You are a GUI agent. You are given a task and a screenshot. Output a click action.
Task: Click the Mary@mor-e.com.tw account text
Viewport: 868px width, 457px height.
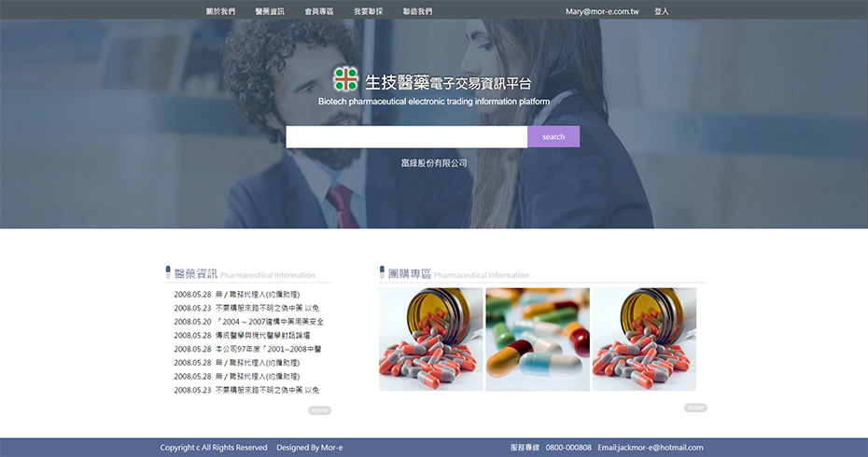[x=602, y=11]
